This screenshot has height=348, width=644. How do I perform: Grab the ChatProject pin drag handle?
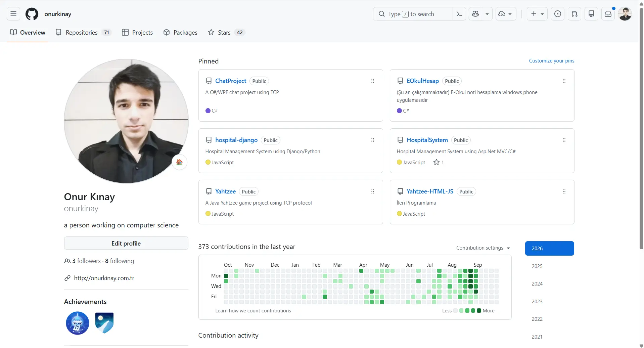tap(373, 81)
